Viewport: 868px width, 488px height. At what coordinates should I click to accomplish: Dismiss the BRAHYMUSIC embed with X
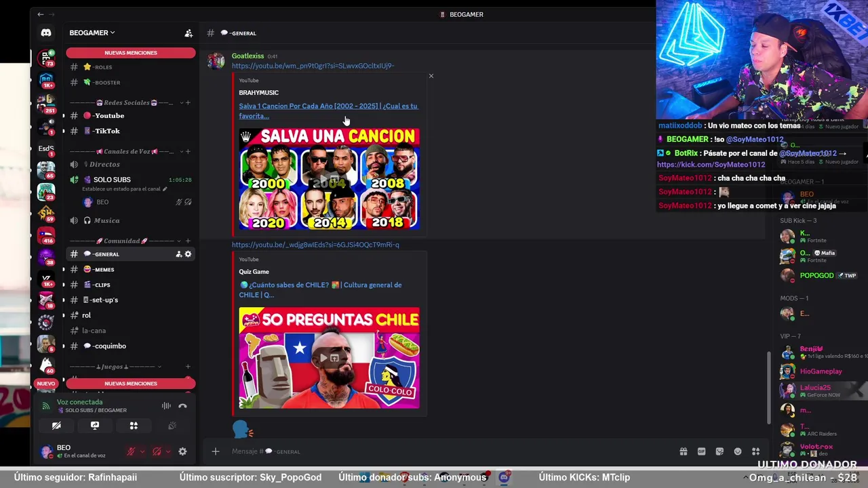tap(431, 76)
